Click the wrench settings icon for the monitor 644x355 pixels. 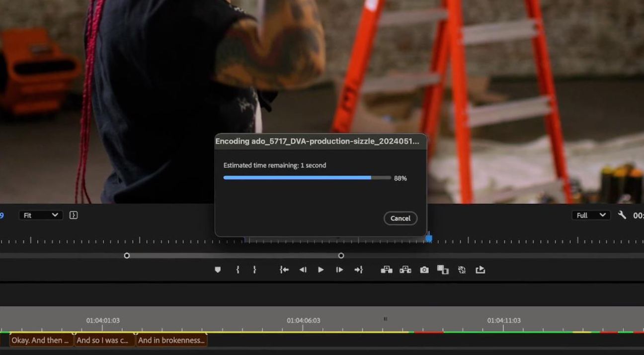(x=622, y=215)
